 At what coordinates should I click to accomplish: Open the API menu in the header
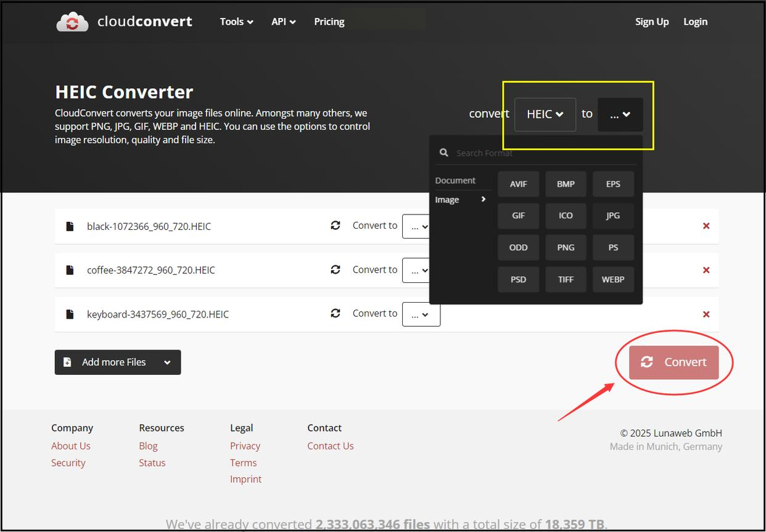283,22
